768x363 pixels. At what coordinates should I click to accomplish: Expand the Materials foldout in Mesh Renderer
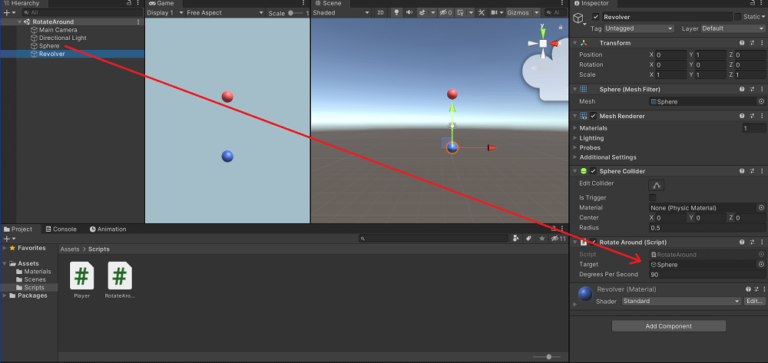[x=576, y=128]
